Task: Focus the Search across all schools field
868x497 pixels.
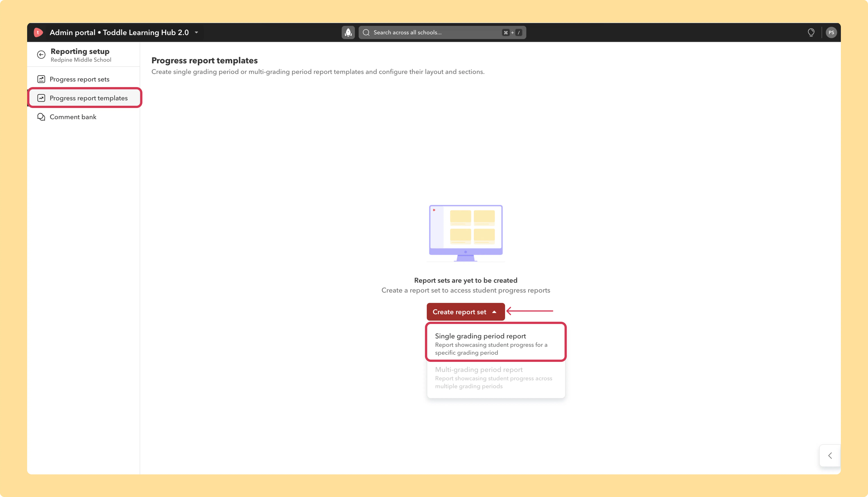Action: (x=442, y=32)
